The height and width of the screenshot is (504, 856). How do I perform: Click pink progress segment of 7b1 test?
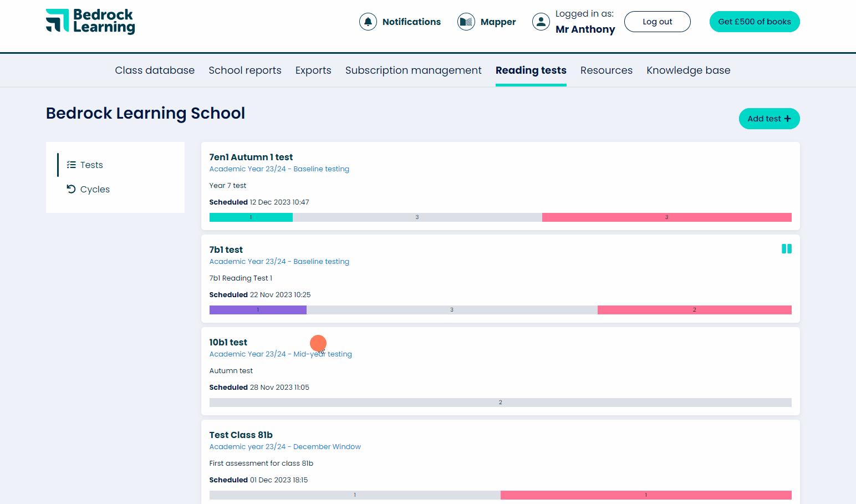[695, 310]
